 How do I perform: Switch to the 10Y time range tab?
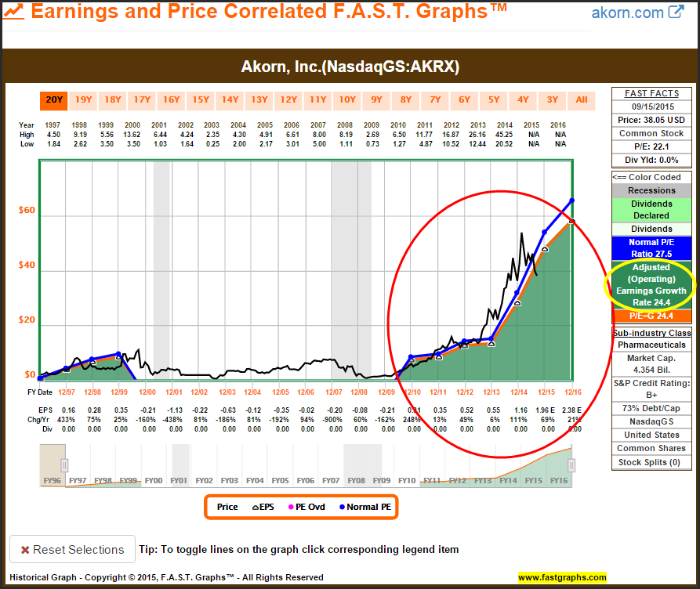pyautogui.click(x=347, y=99)
